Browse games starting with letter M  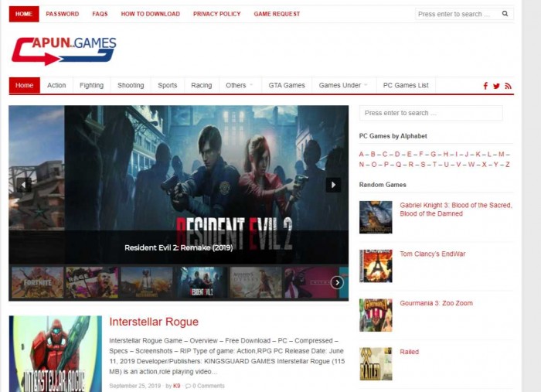tap(502, 154)
